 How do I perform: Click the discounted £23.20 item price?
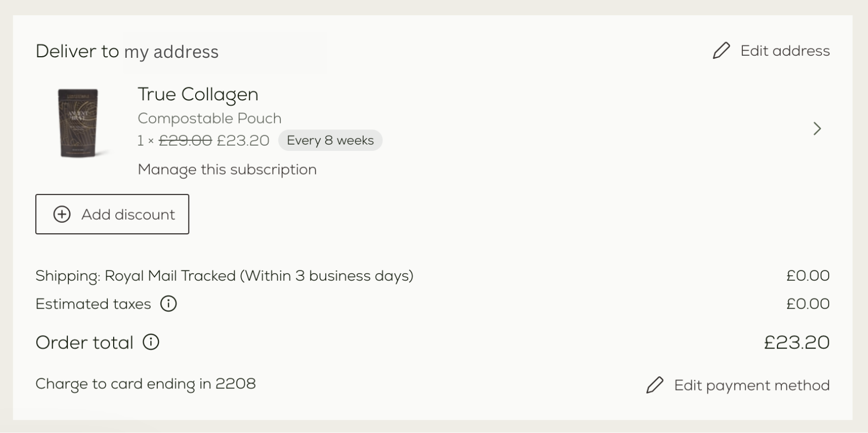pyautogui.click(x=243, y=140)
